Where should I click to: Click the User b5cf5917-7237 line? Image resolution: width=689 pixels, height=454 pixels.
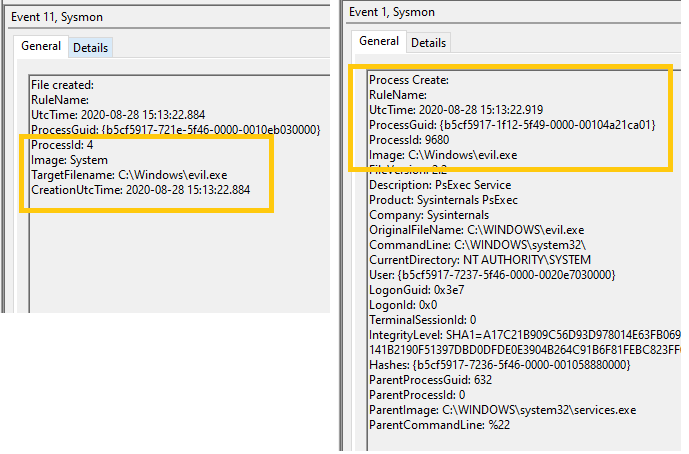(x=493, y=275)
